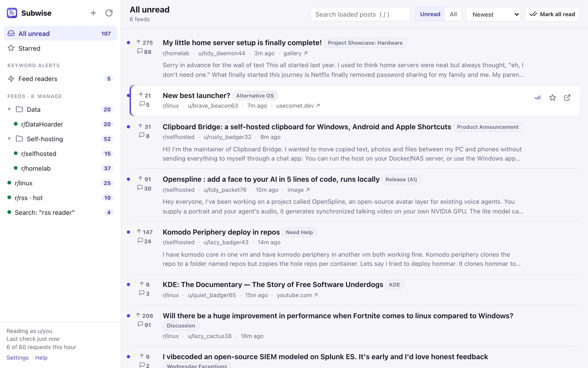Viewport: 588px width, 368px height.
Task: Switch filter to All posts
Action: coord(453,14)
